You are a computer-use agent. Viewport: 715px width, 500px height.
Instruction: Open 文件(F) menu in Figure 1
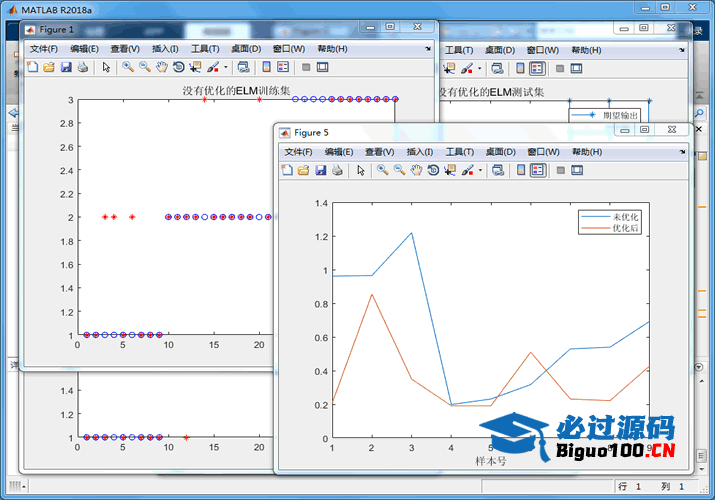44,49
